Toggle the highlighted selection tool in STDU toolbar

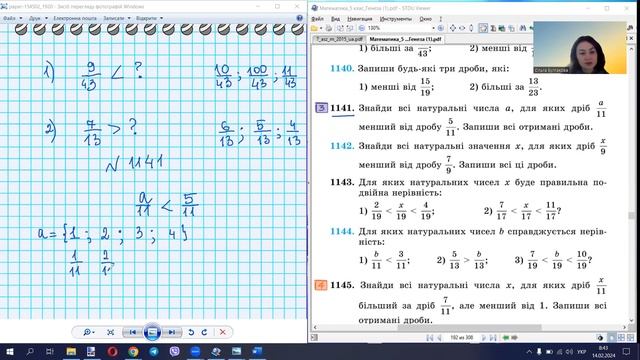pyautogui.click(x=483, y=28)
